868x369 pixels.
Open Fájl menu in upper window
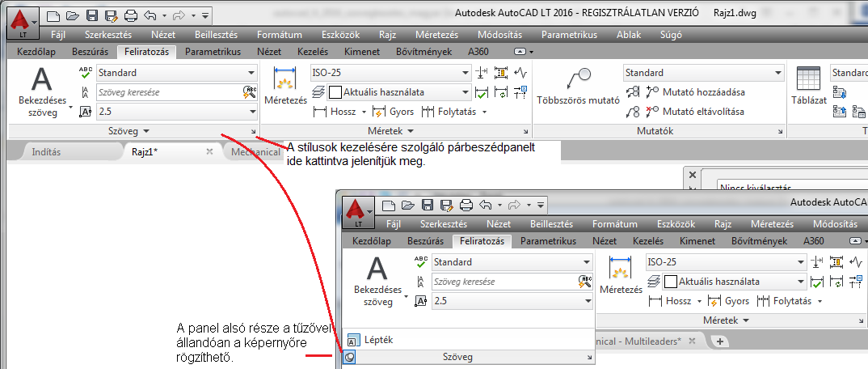[x=58, y=34]
